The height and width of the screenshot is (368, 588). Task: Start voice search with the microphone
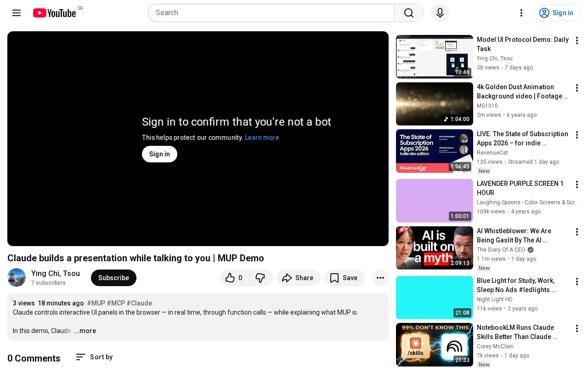[x=440, y=13]
